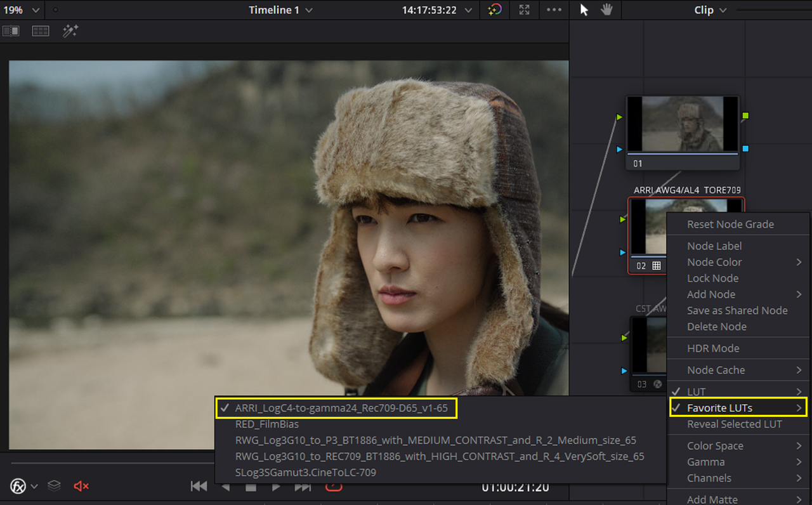
Task: Click the enhanced viewer expand icon
Action: (x=524, y=10)
